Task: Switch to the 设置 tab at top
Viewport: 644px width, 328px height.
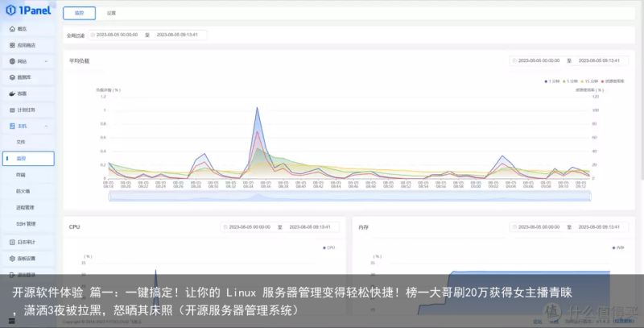Action: point(111,13)
